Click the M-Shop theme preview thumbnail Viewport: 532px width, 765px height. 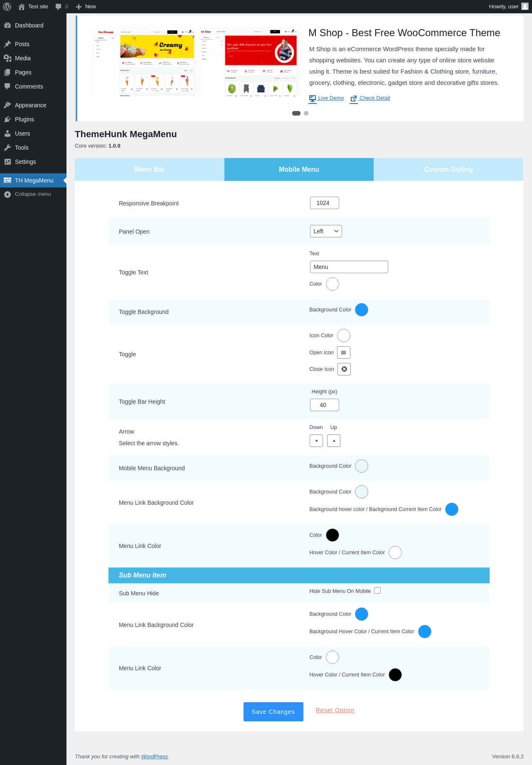point(249,62)
